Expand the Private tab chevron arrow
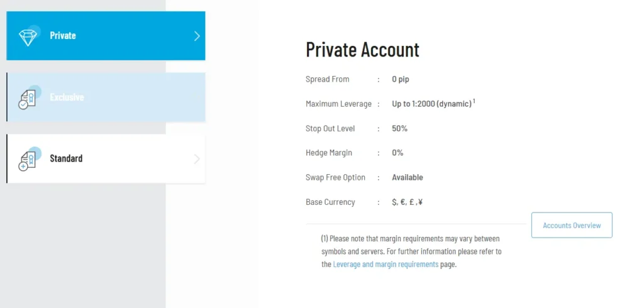Viewport: 644px width, 308px height. click(196, 36)
